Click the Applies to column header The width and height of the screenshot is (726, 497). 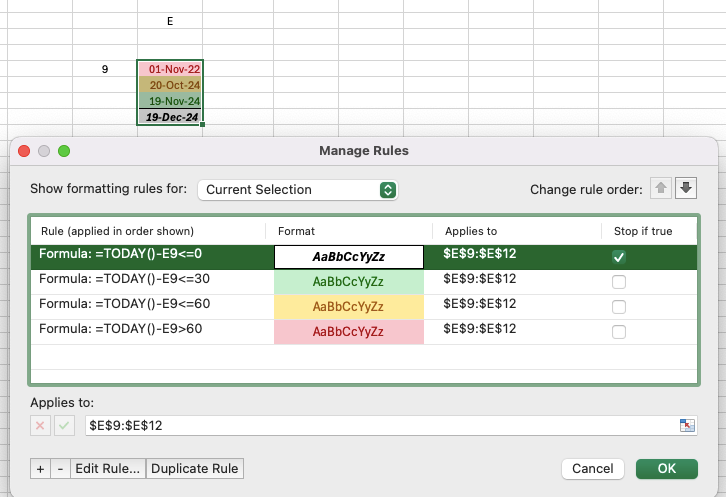click(x=471, y=231)
